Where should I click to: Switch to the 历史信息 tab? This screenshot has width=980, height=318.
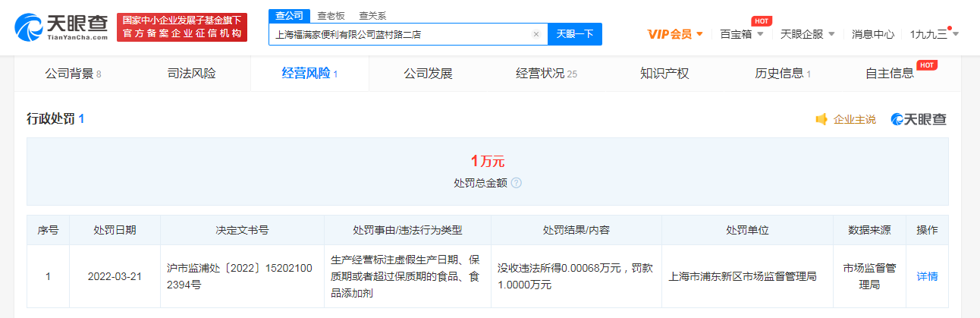[x=783, y=74]
